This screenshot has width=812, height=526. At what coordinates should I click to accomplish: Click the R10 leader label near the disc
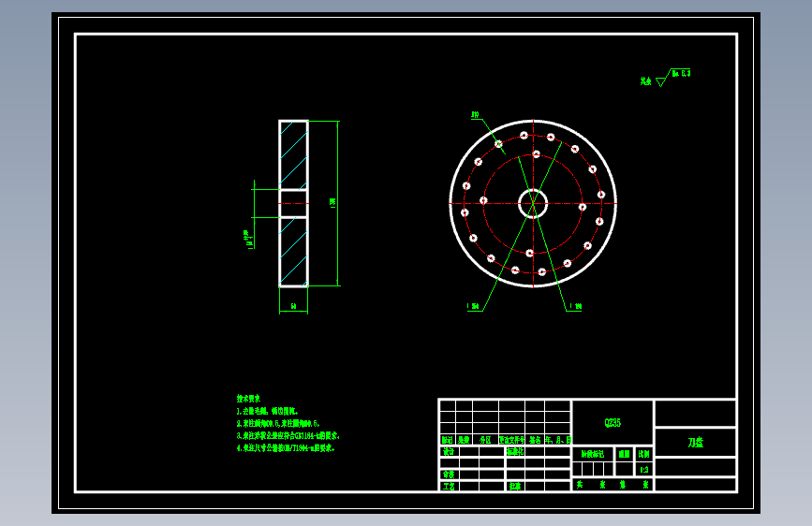[475, 115]
